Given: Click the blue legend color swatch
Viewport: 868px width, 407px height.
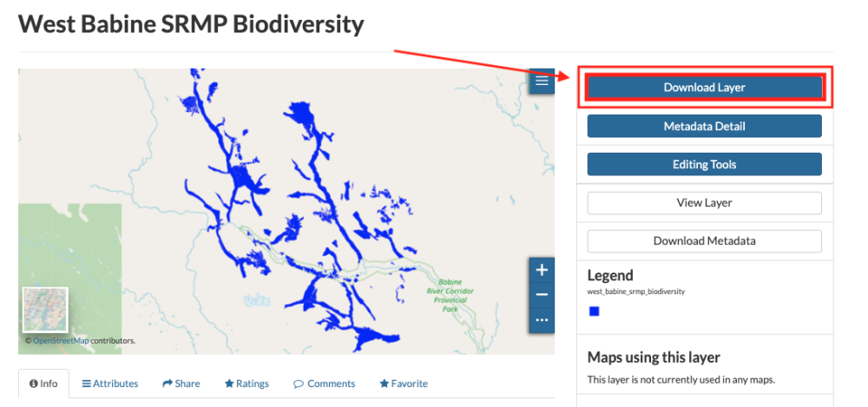Looking at the screenshot, I should pyautogui.click(x=594, y=311).
